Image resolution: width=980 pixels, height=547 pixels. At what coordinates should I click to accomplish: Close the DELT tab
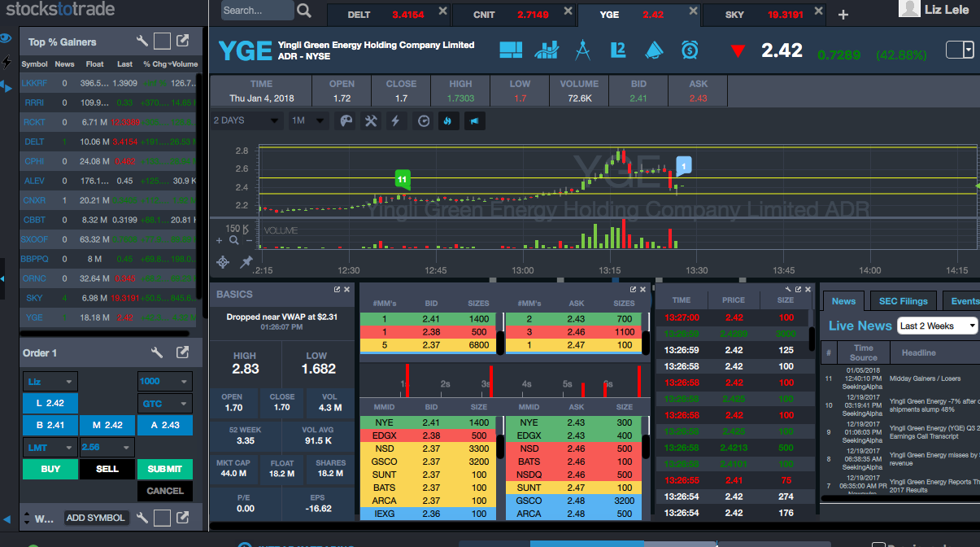(x=442, y=11)
